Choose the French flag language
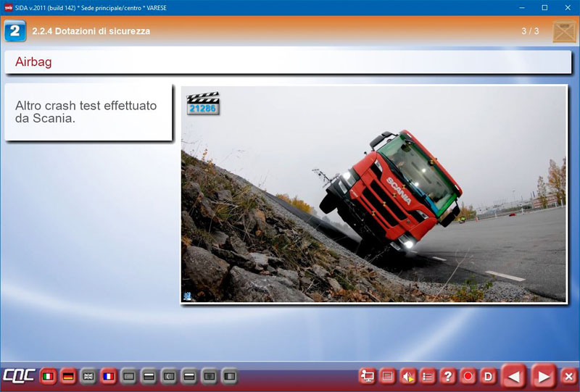 109,376
